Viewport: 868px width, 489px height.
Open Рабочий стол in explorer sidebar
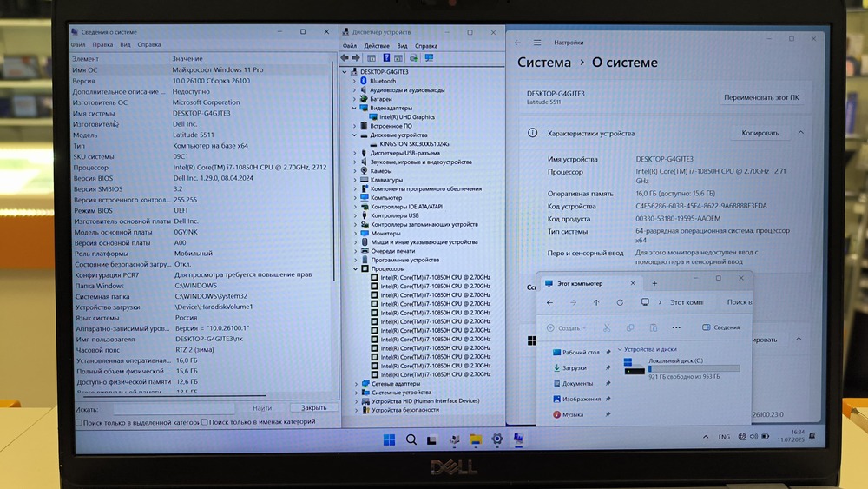582,353
